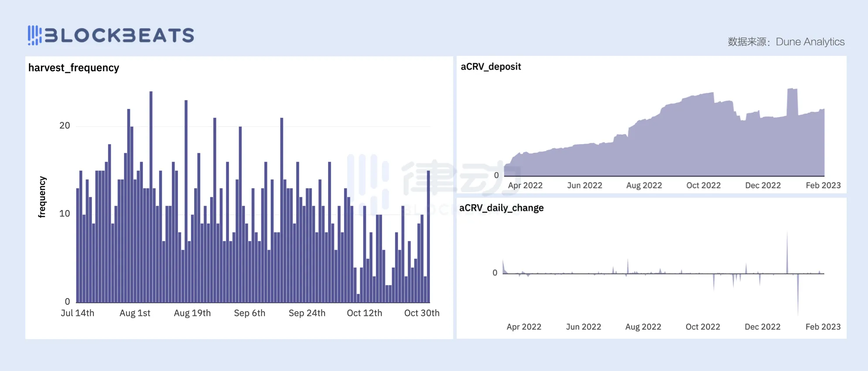The image size is (868, 371).
Task: Click Dec 2022 label under aCRV_daily_change
Action: pyautogui.click(x=762, y=326)
